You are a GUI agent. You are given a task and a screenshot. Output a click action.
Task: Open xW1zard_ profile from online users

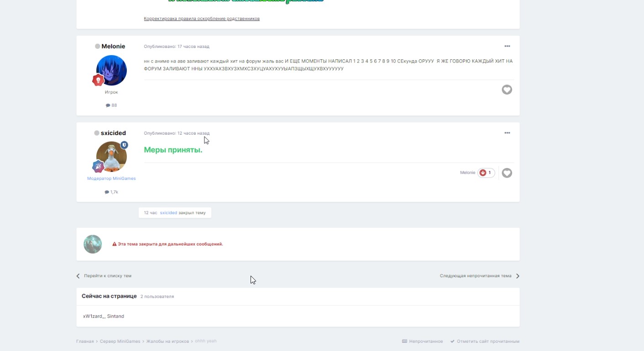pos(94,316)
